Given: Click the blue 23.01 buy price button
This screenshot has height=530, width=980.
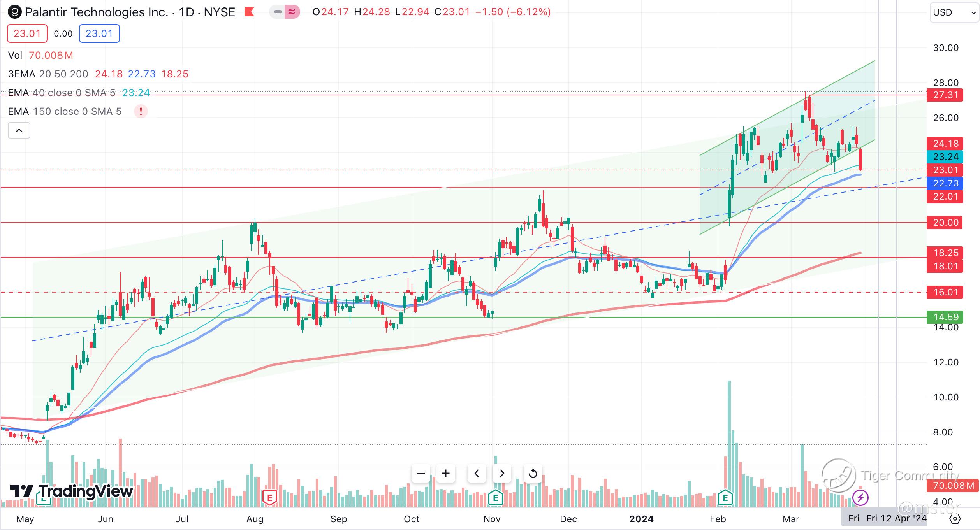Looking at the screenshot, I should [99, 33].
